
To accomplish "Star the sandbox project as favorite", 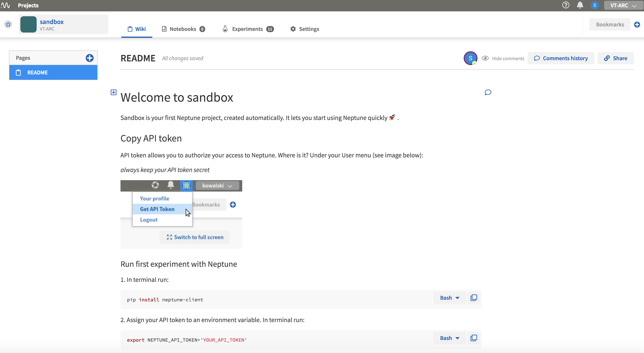I will click(x=8, y=24).
